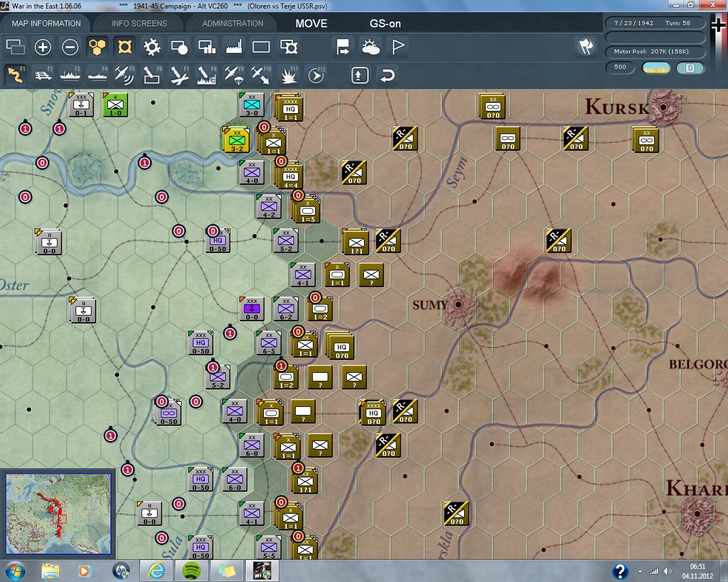Open the MAP INFORMATION tab

(x=46, y=23)
